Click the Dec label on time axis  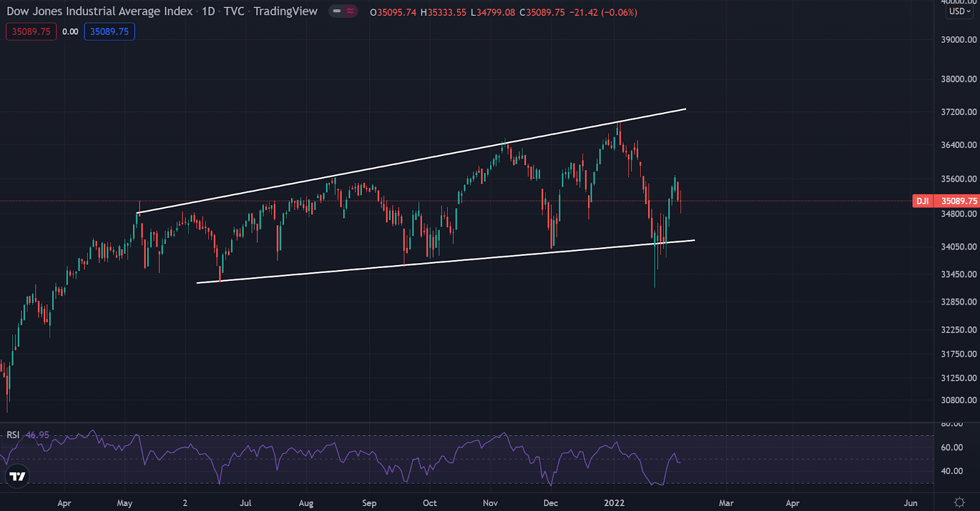click(x=551, y=503)
